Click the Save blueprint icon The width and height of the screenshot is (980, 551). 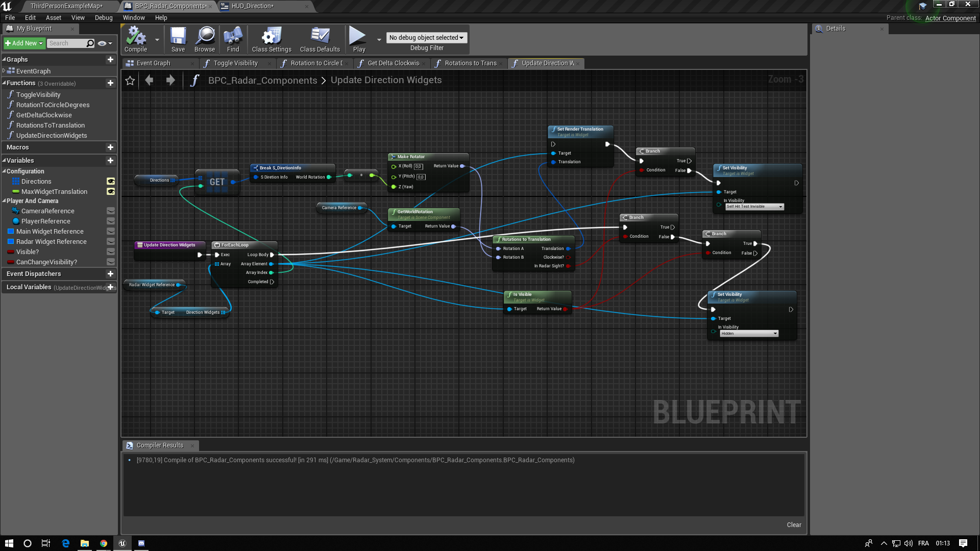pyautogui.click(x=177, y=37)
